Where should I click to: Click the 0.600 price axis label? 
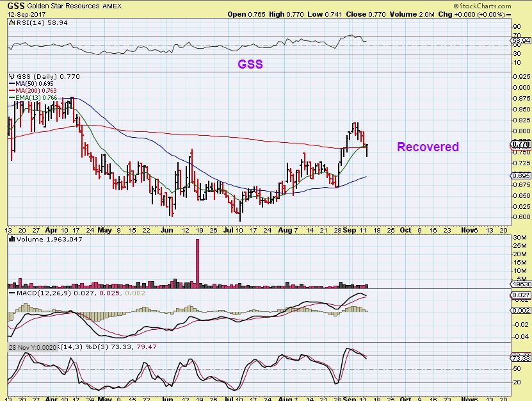coord(522,217)
